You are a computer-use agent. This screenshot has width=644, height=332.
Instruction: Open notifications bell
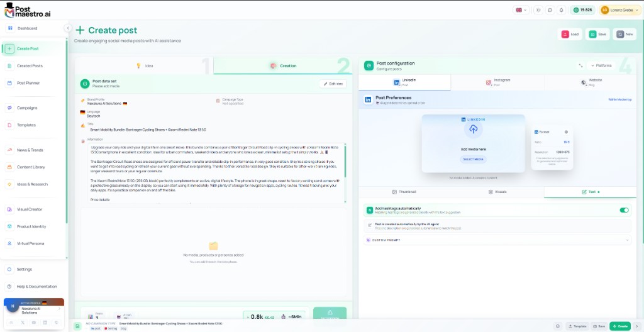point(561,10)
